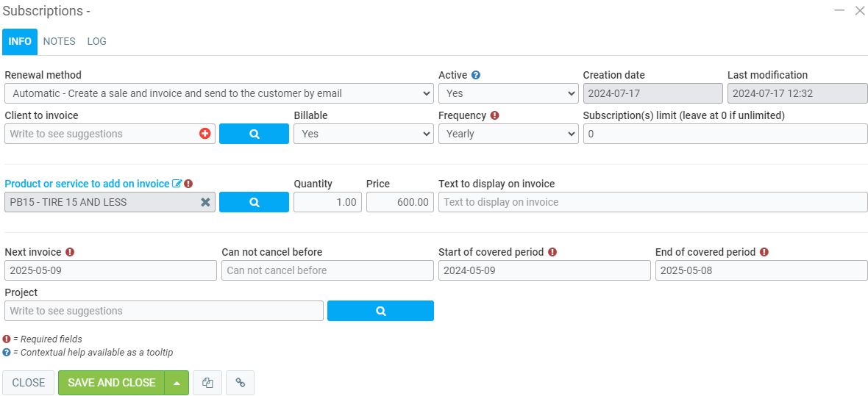Search products using the magnifier button
Viewport: 868px width, 396px height.
pos(254,202)
